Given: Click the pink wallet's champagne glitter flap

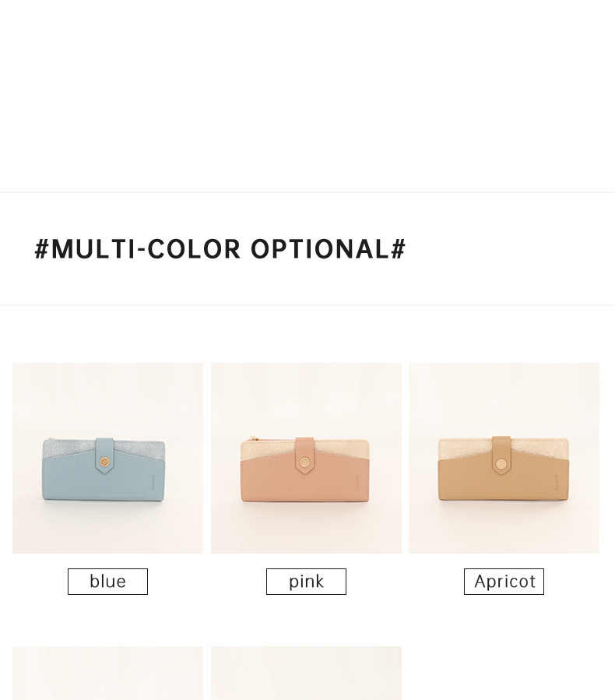Looking at the screenshot, I should (343, 448).
